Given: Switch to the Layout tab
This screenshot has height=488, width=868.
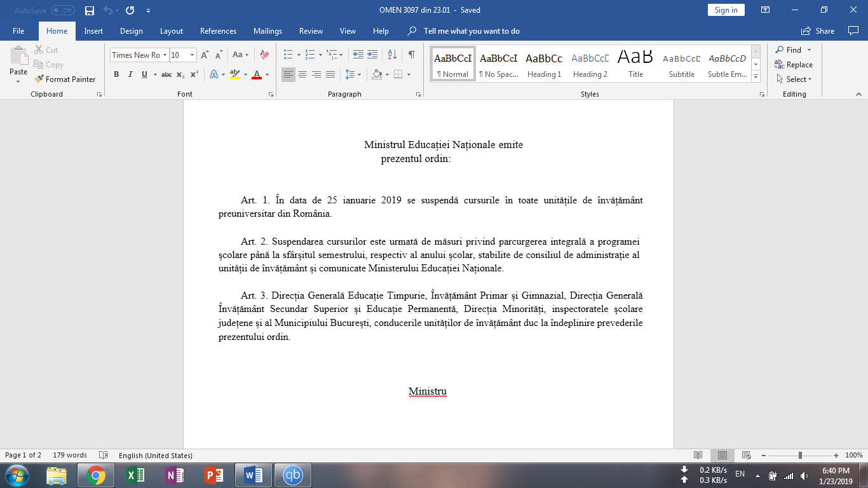Looking at the screenshot, I should click(172, 31).
